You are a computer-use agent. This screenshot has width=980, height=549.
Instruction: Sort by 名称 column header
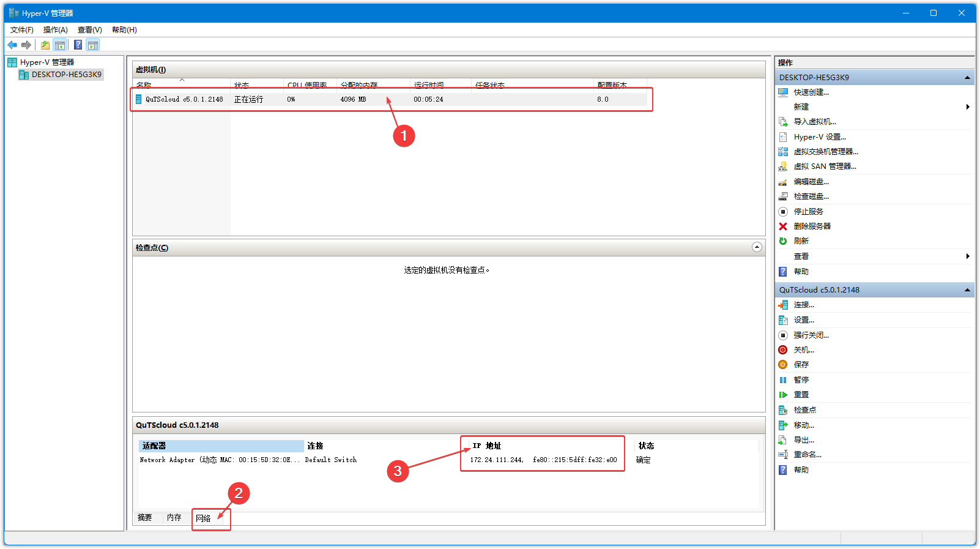[x=182, y=85]
